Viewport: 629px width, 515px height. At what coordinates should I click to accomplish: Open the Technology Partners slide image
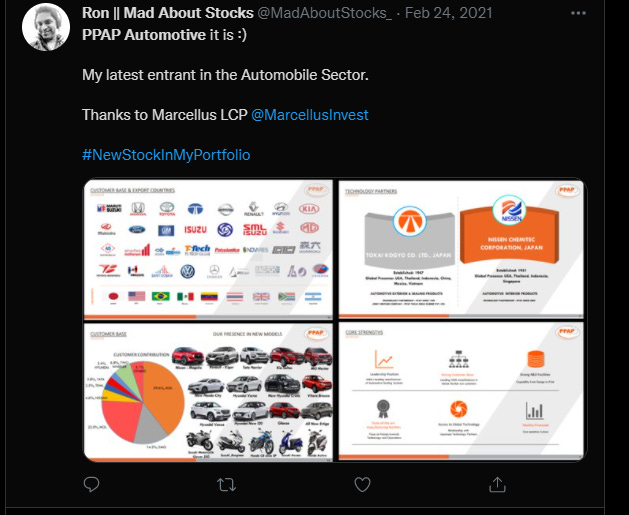[461, 249]
